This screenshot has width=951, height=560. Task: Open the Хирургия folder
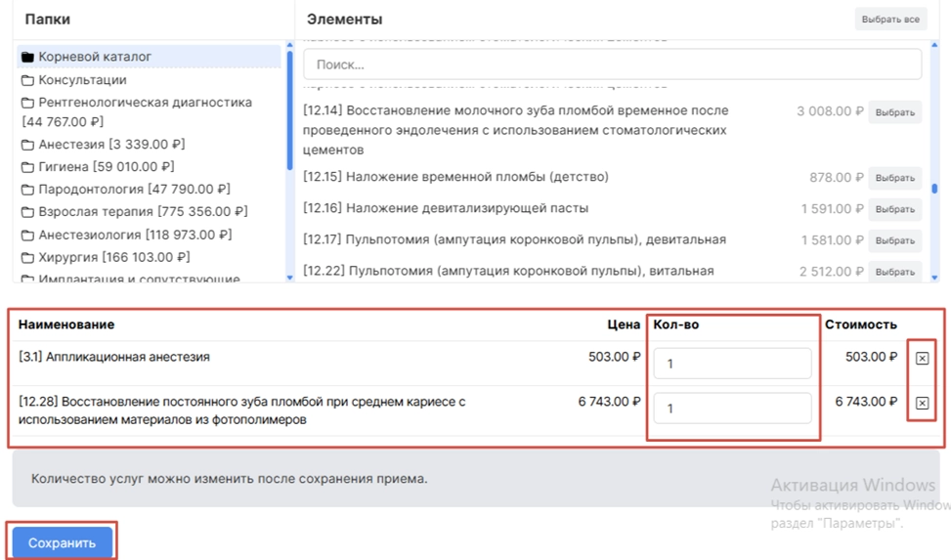[113, 257]
